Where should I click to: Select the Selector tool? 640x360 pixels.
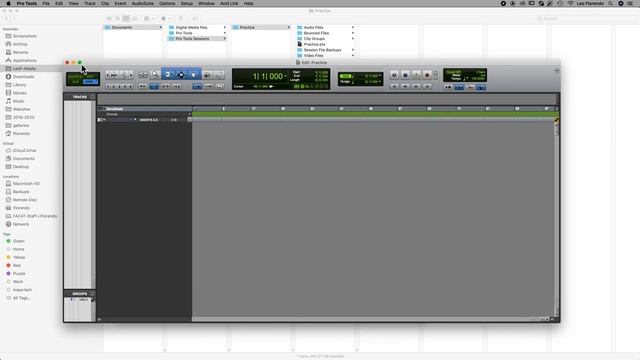pyautogui.click(x=181, y=75)
